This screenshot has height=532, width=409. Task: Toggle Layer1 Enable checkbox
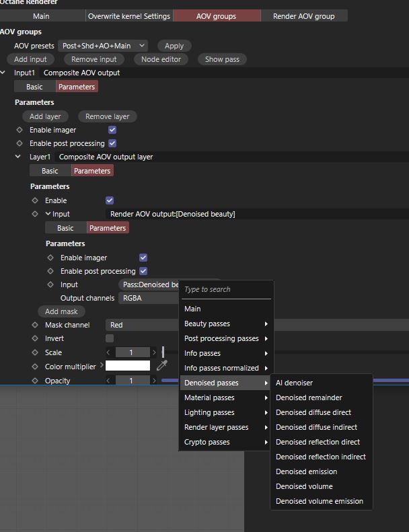pos(110,200)
